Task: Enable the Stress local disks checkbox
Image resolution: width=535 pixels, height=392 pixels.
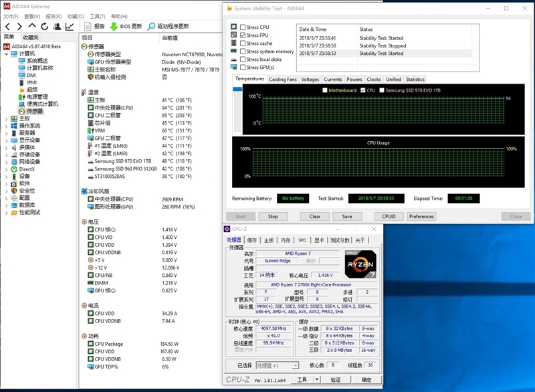Action: click(x=243, y=60)
